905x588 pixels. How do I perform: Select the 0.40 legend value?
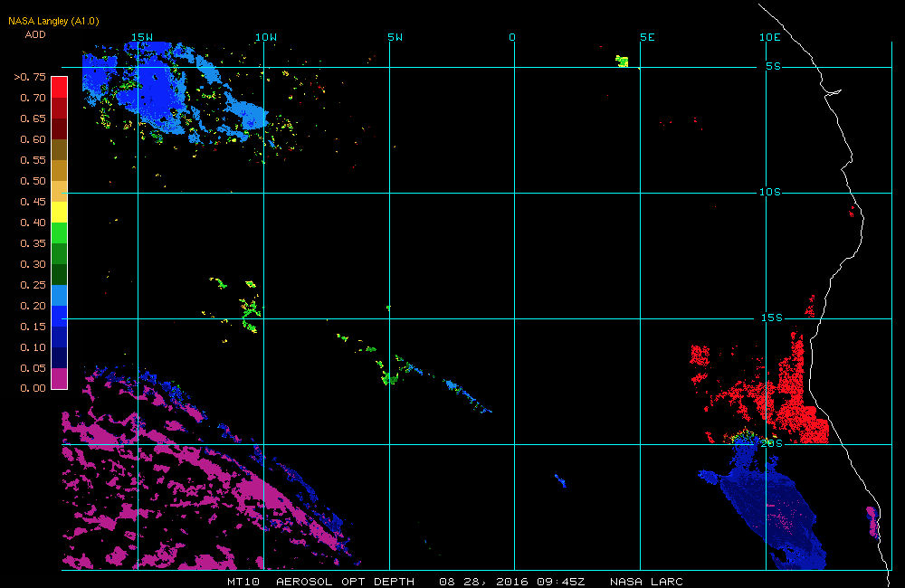pyautogui.click(x=33, y=223)
